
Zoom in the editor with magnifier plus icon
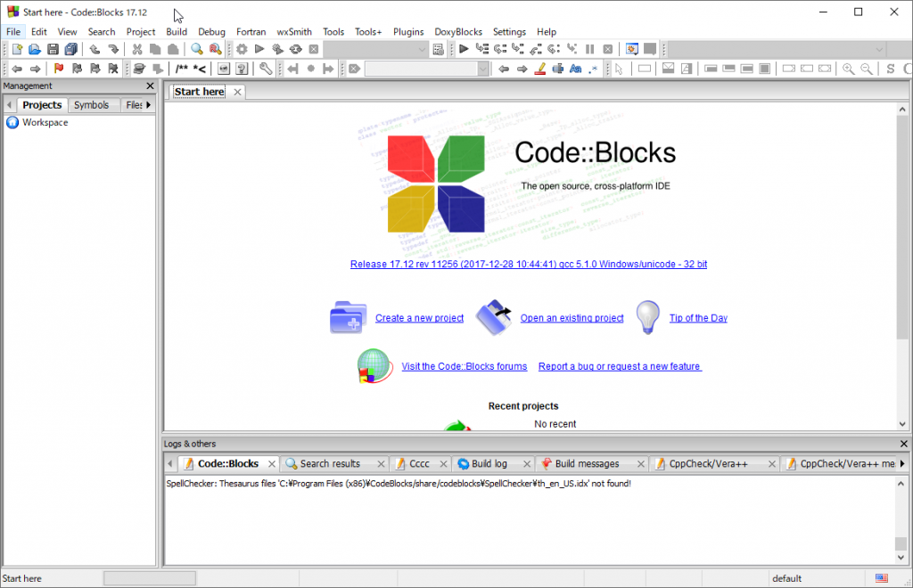(848, 69)
